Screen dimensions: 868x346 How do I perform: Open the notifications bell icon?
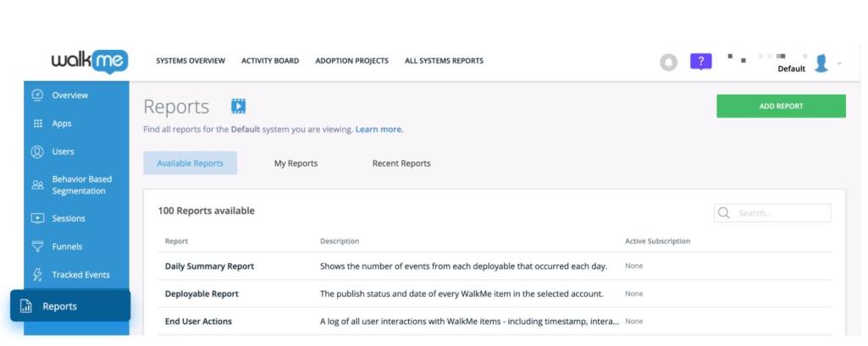pyautogui.click(x=669, y=62)
